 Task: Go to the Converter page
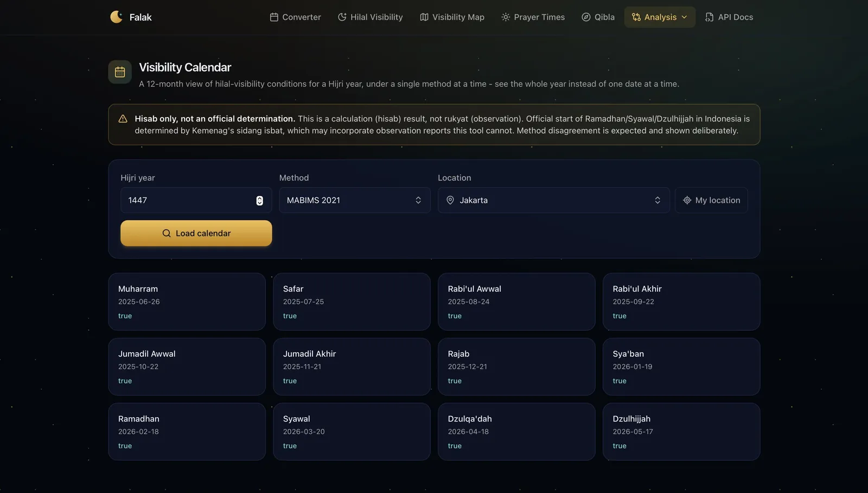295,17
